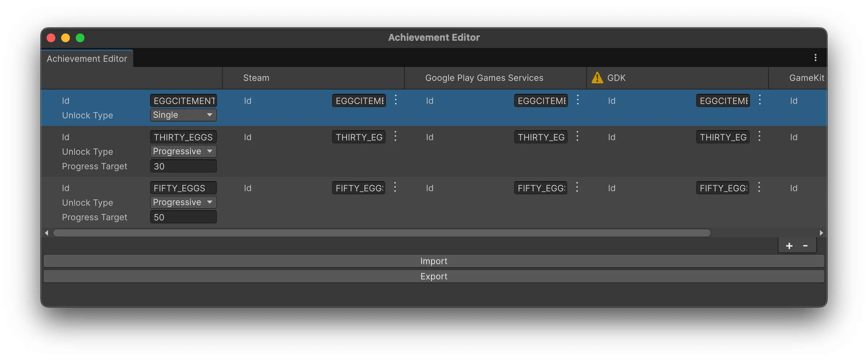Click the add achievement plus icon

tap(789, 245)
